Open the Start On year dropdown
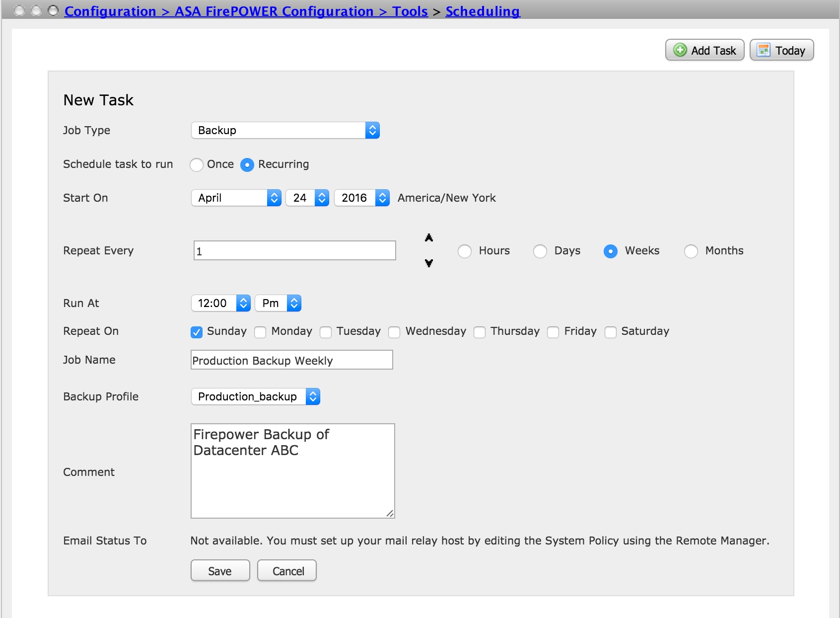 coord(362,198)
